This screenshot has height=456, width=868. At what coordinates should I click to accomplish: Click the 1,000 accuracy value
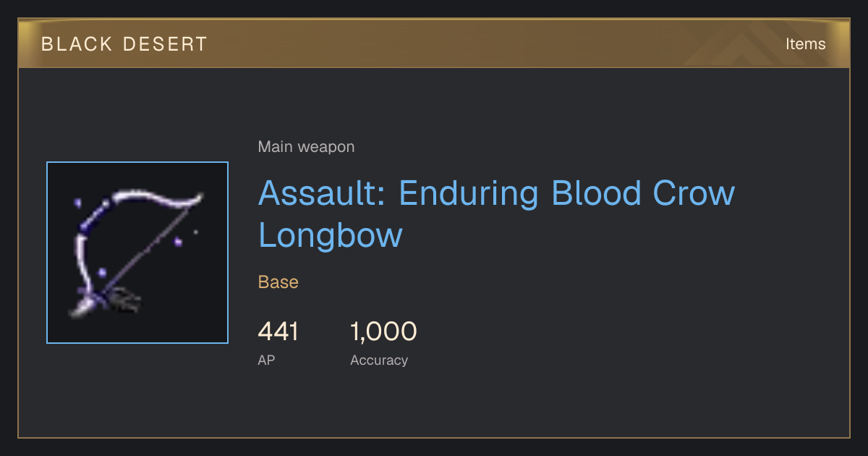[383, 332]
